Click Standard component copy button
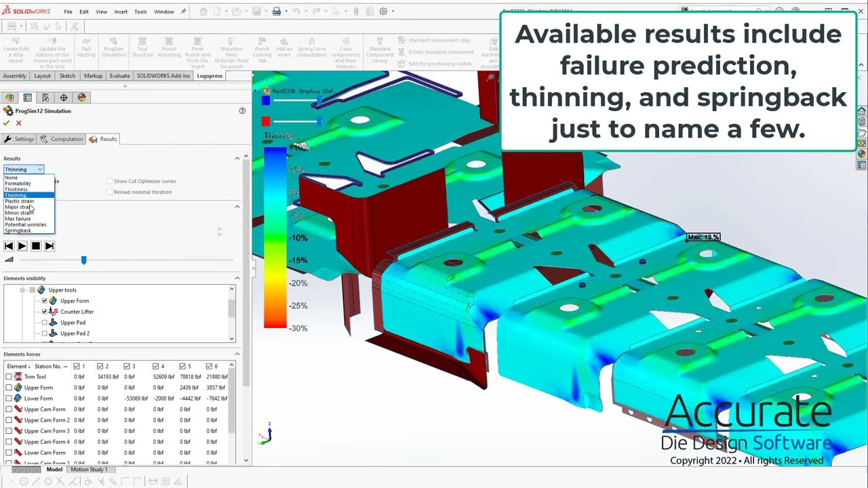 point(434,41)
